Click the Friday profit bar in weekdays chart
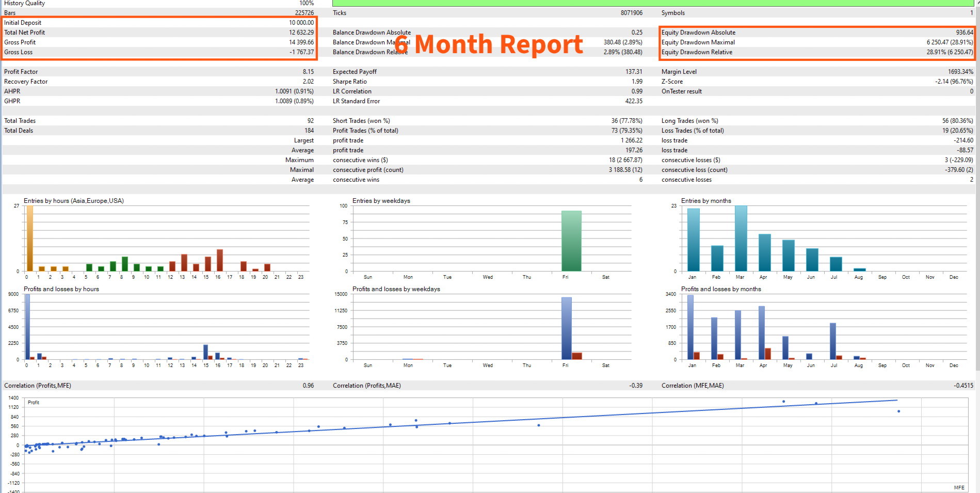The height and width of the screenshot is (493, 980). [566, 328]
